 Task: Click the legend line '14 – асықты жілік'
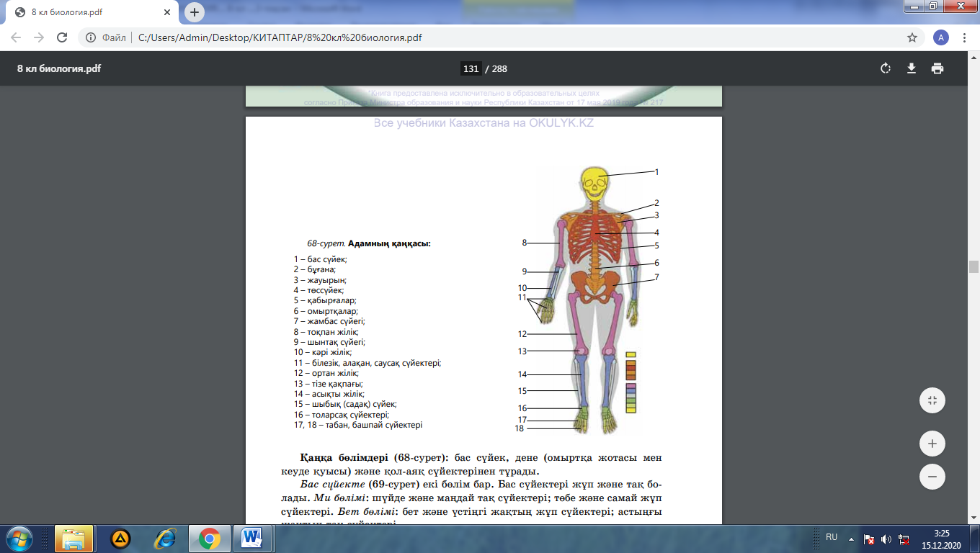pyautogui.click(x=329, y=394)
